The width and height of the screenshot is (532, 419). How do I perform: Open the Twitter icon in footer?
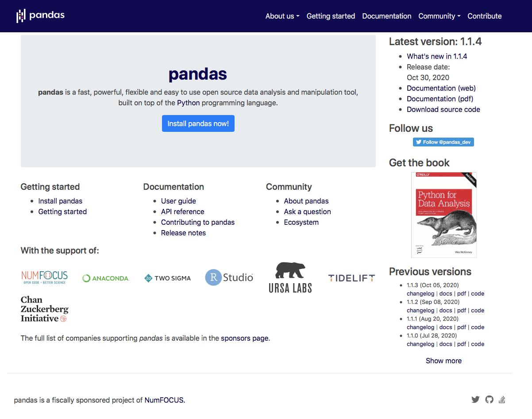475,400
